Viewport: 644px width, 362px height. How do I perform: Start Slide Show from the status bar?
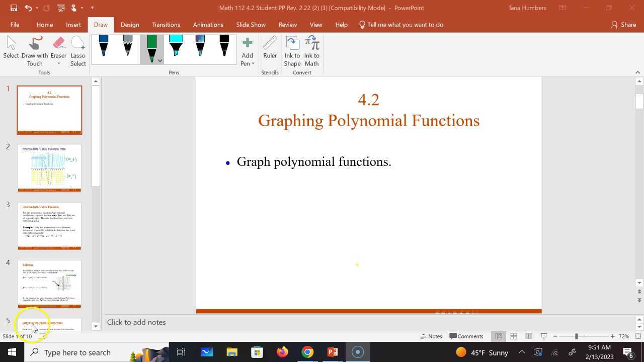[x=544, y=336]
